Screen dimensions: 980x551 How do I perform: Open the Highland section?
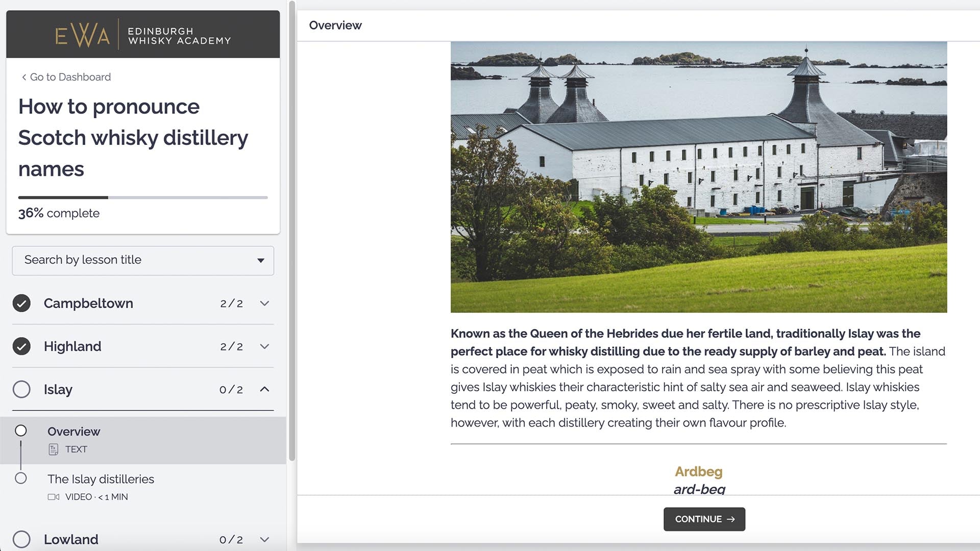point(143,346)
